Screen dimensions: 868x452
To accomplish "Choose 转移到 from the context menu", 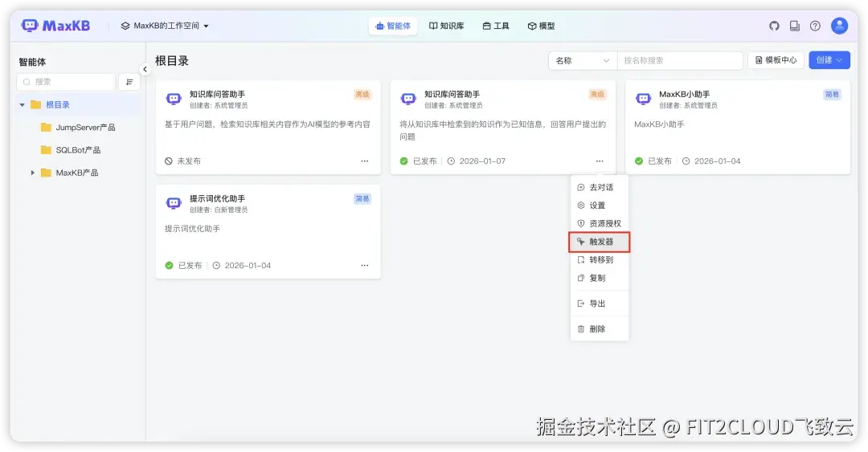I will [x=600, y=259].
